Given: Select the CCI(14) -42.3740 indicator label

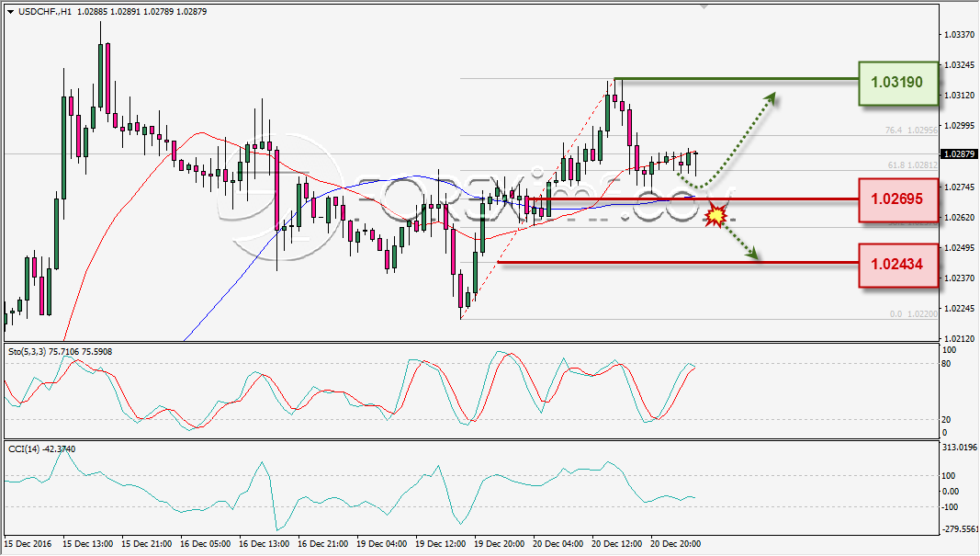Looking at the screenshot, I should 42,449.
